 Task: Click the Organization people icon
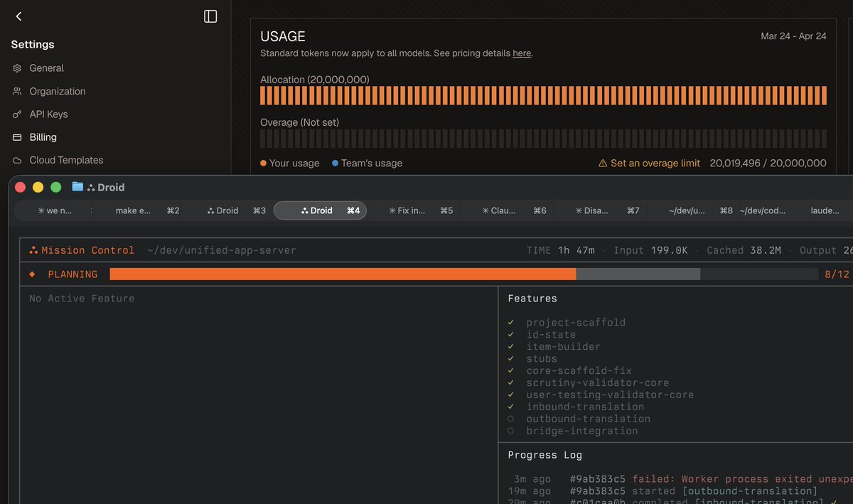(17, 92)
